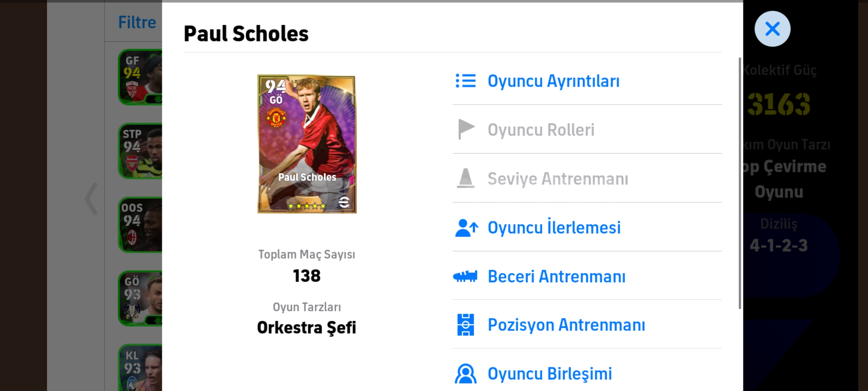
Task: Click the boot icon for Beceri Antrenmanı
Action: click(465, 277)
